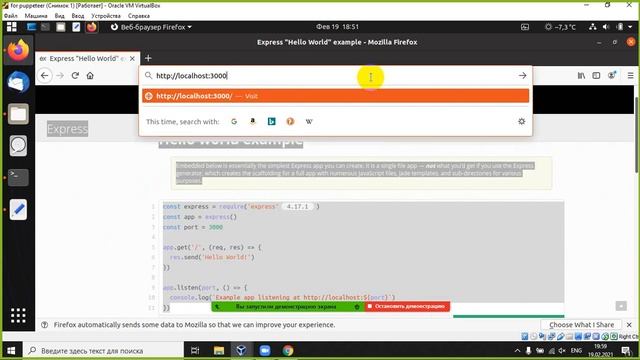Click the volume icon in top panel

[606, 27]
